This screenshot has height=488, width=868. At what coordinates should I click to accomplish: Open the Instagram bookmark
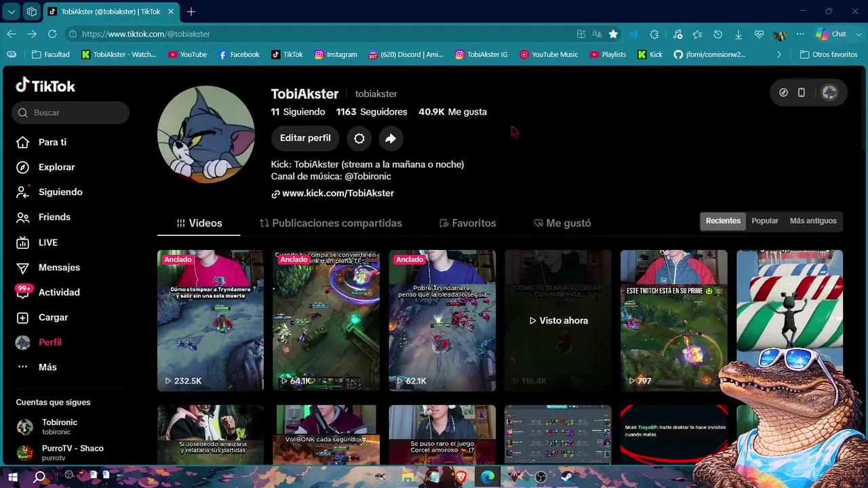click(x=336, y=54)
